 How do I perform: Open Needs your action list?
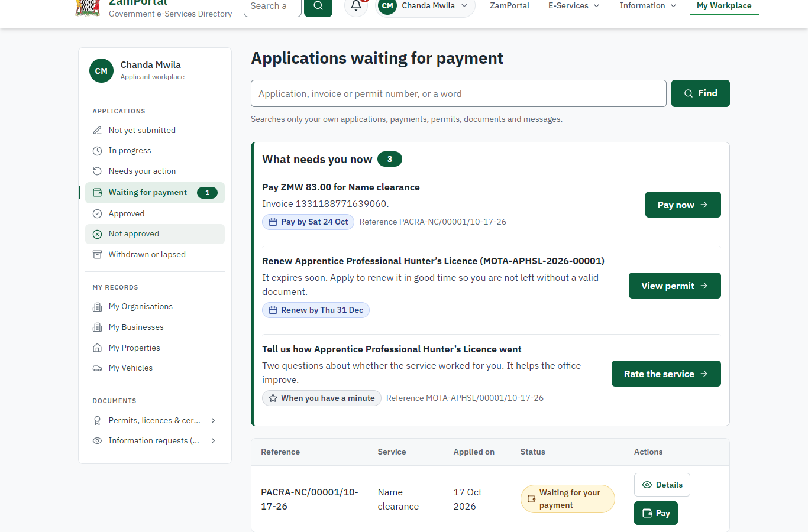[155, 171]
